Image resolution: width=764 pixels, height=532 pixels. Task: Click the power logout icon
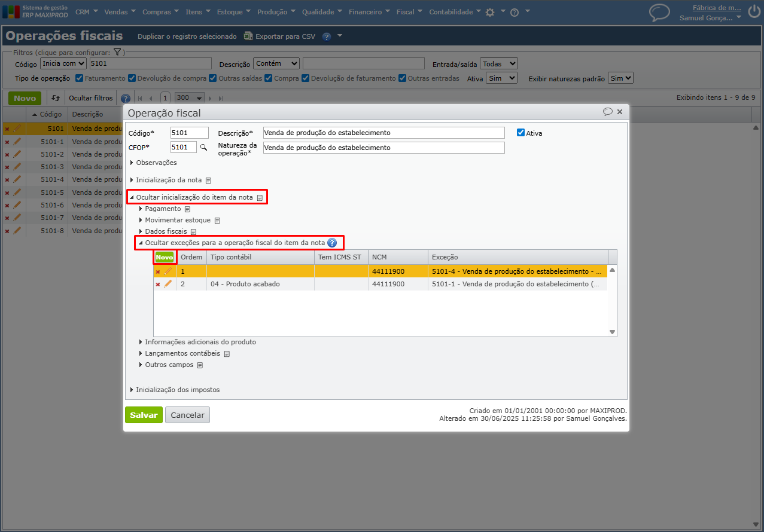pos(753,12)
